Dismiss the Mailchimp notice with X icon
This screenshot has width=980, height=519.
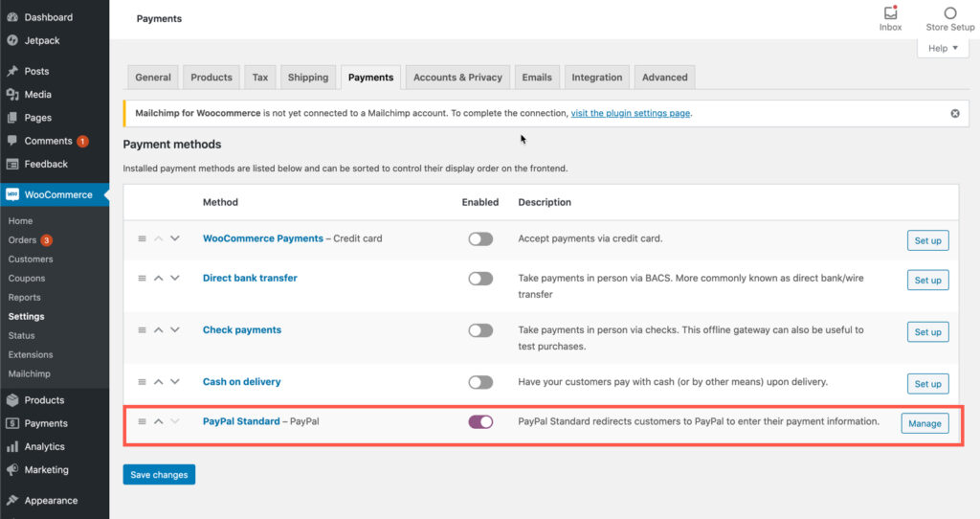coord(954,113)
